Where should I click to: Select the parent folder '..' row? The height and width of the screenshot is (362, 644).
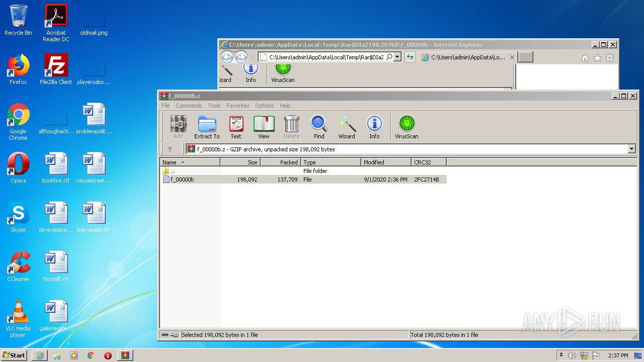(303, 171)
